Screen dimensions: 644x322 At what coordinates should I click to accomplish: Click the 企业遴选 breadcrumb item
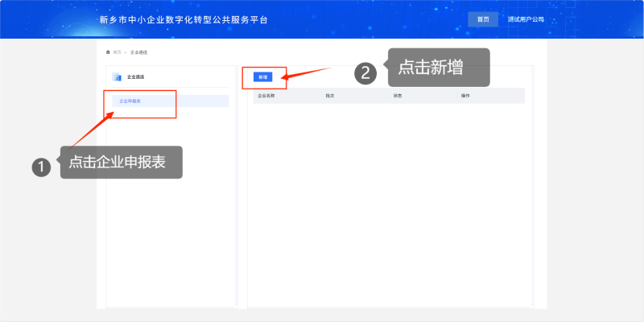138,52
